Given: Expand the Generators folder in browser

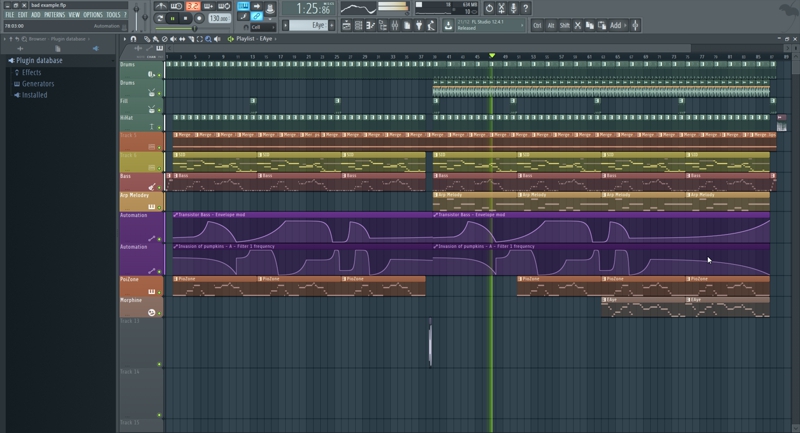Looking at the screenshot, I should click(37, 84).
